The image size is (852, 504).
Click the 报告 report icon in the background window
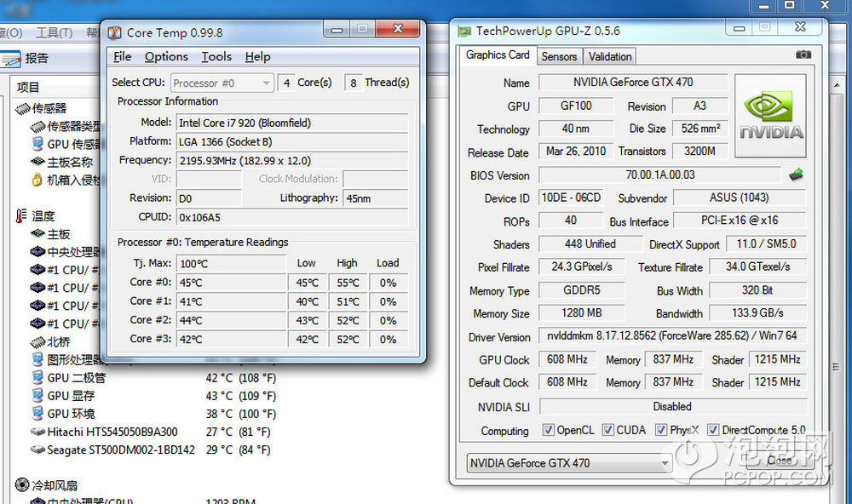(11, 59)
